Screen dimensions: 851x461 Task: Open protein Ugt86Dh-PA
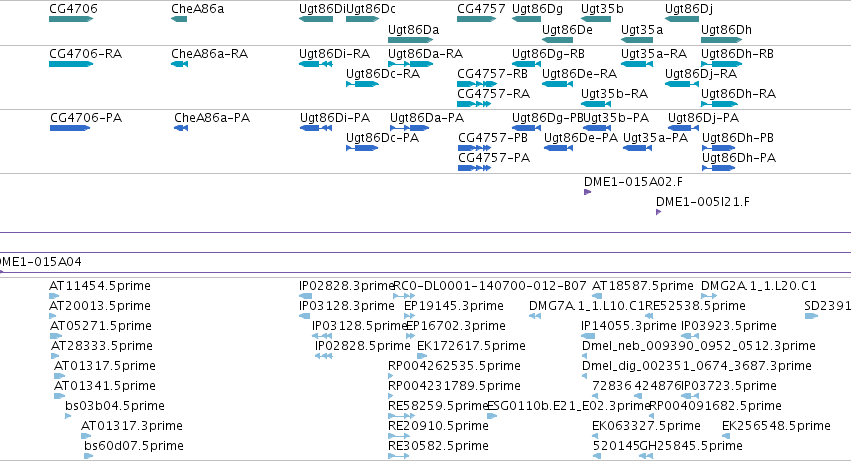tap(719, 168)
